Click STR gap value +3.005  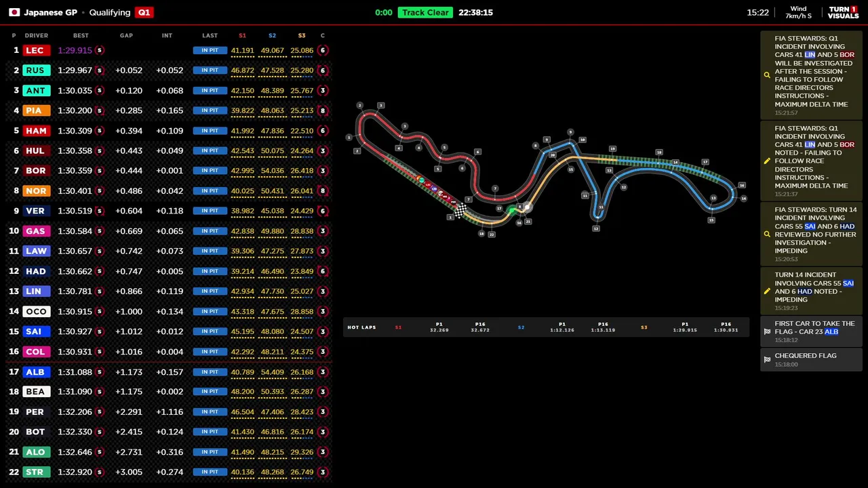coord(129,472)
